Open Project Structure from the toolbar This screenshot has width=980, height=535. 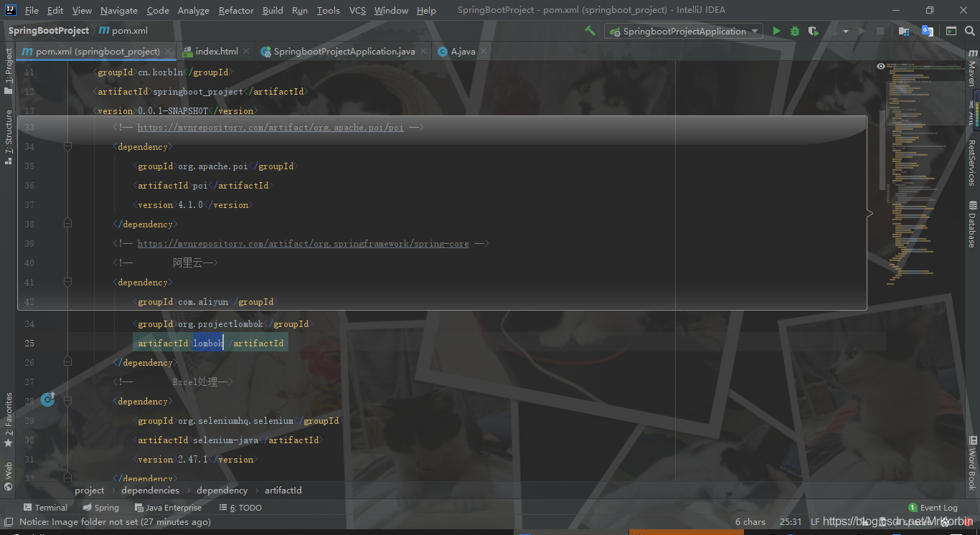(904, 31)
